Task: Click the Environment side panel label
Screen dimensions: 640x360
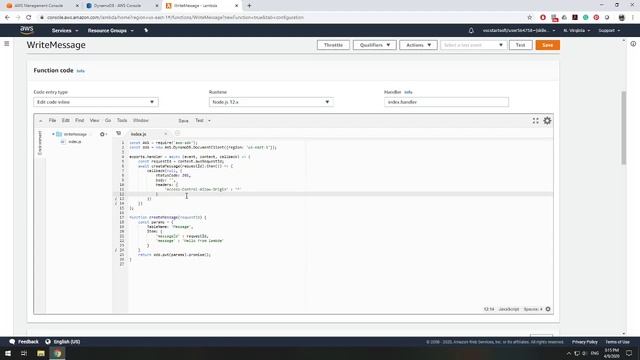Action: click(x=40, y=143)
